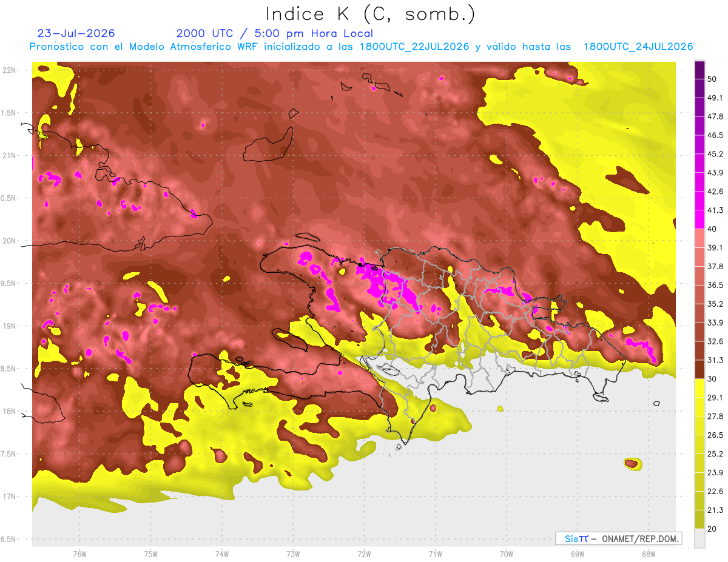Click the colorbar value '26.5'
The image size is (728, 562).
point(715,435)
